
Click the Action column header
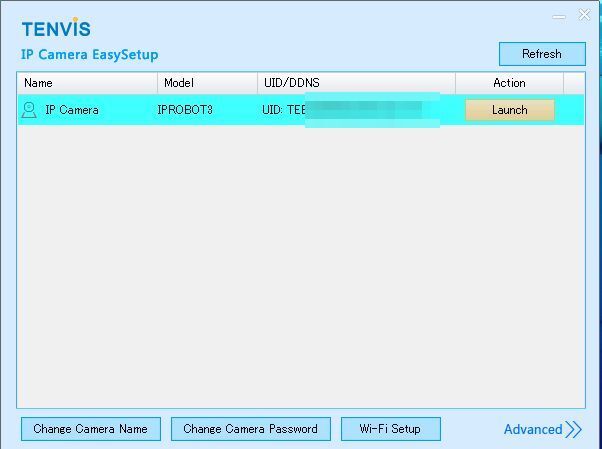coord(509,83)
